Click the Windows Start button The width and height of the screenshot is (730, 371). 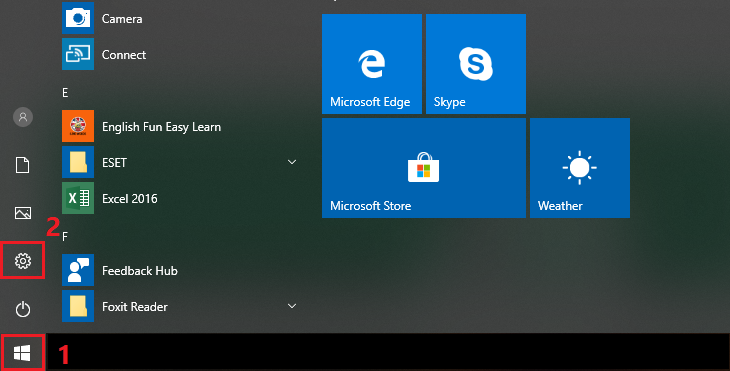(22, 353)
